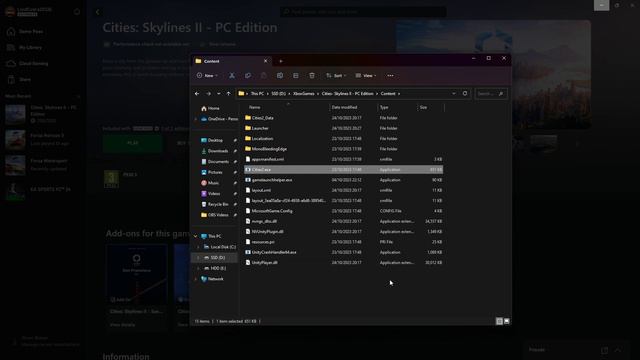Open Desktop in quick access

pyautogui.click(x=215, y=140)
